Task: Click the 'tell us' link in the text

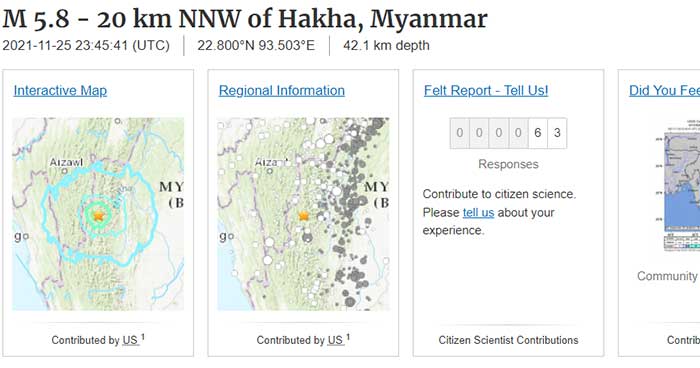Action: (x=478, y=213)
